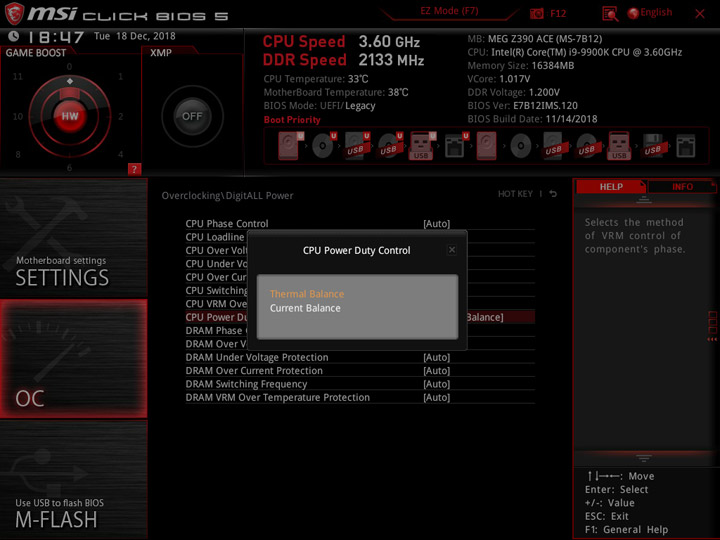Switch to the INFO tab
This screenshot has height=540, width=720.
click(682, 186)
